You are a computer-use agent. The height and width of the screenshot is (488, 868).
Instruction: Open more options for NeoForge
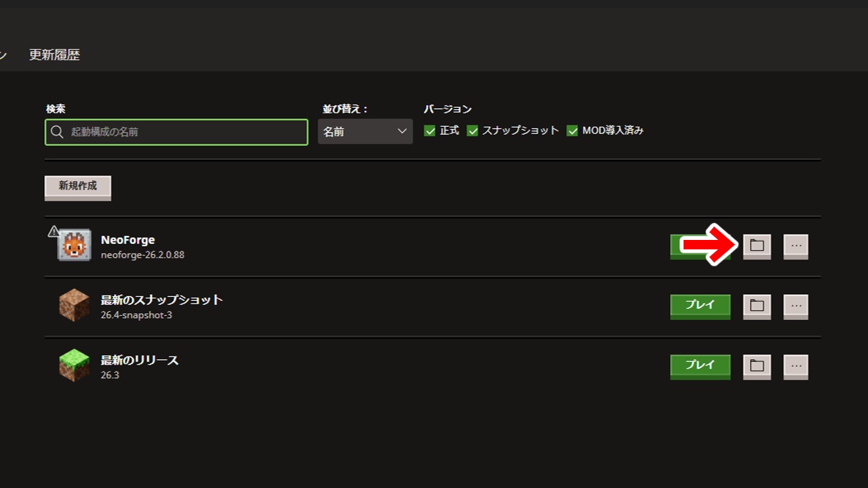coord(796,245)
